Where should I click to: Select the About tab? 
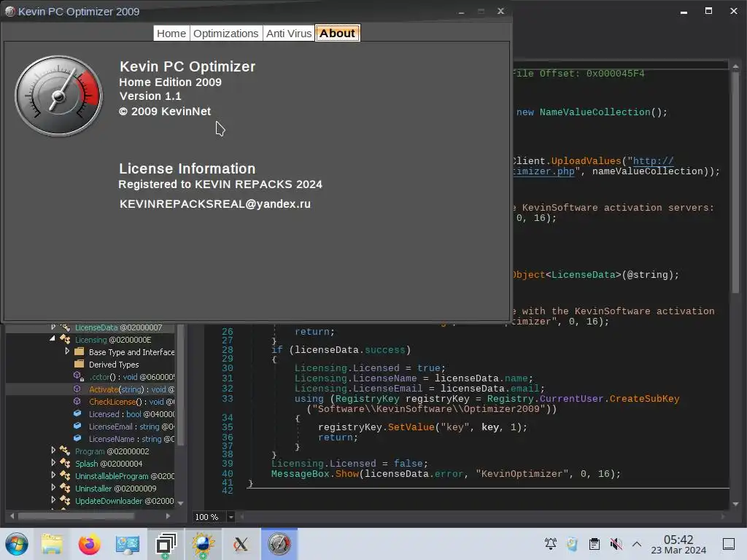coord(337,34)
